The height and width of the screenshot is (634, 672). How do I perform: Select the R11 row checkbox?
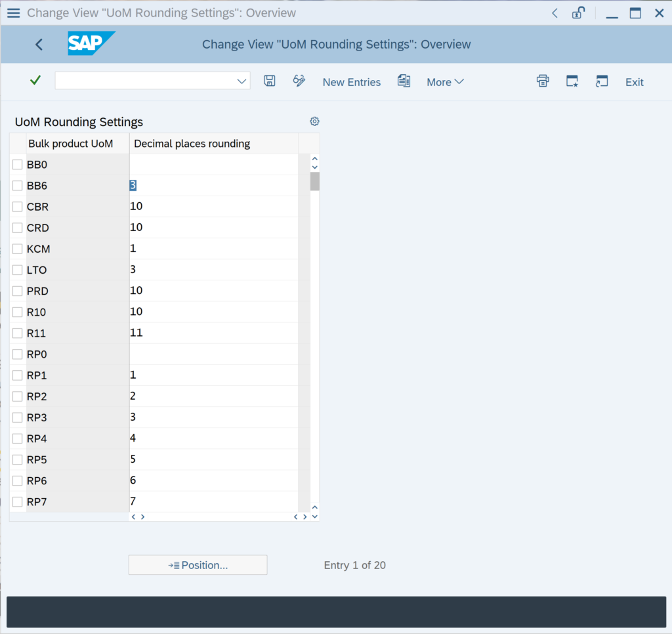click(x=17, y=333)
